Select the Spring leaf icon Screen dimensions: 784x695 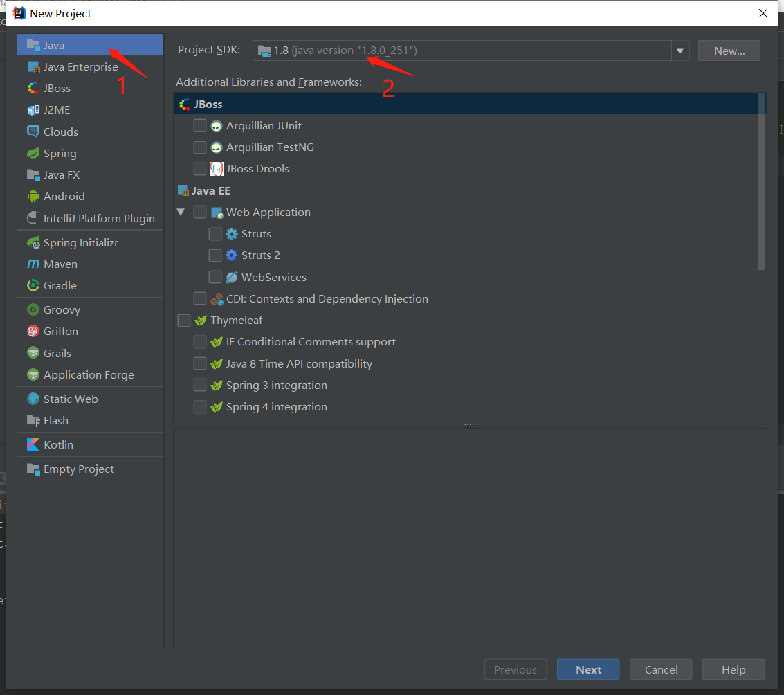pos(33,153)
